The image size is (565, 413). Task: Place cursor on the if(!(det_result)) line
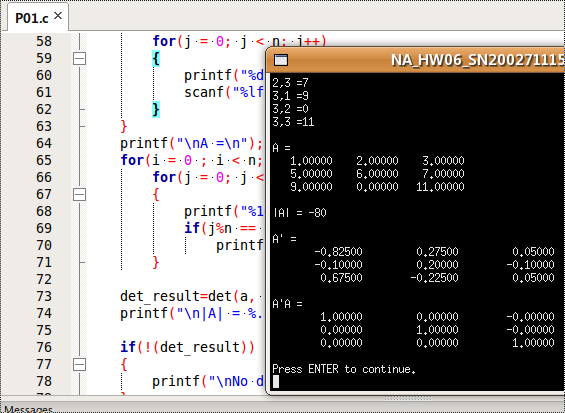click(x=187, y=347)
